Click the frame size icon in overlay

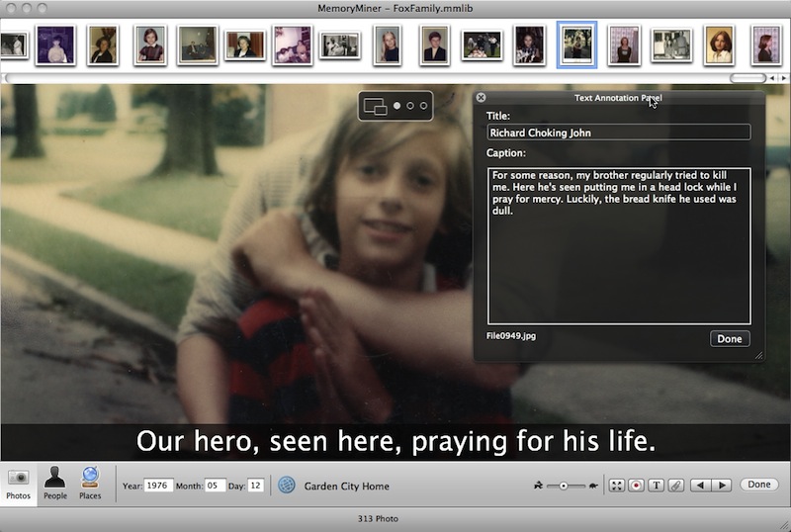pyautogui.click(x=375, y=105)
